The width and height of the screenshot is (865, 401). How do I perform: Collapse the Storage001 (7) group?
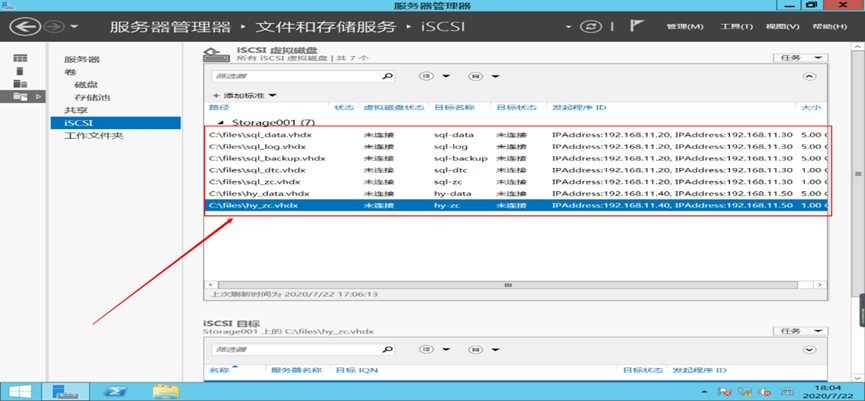click(222, 122)
